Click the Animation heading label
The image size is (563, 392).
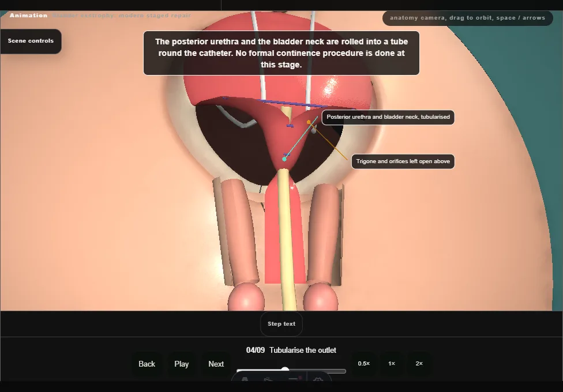(28, 16)
